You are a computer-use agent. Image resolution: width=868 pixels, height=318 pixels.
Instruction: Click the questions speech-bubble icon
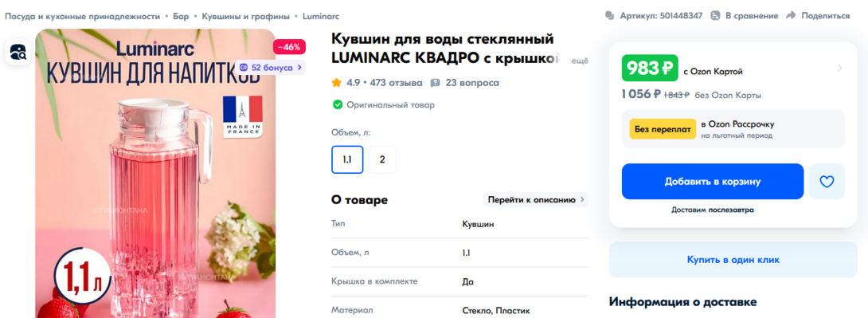click(435, 83)
